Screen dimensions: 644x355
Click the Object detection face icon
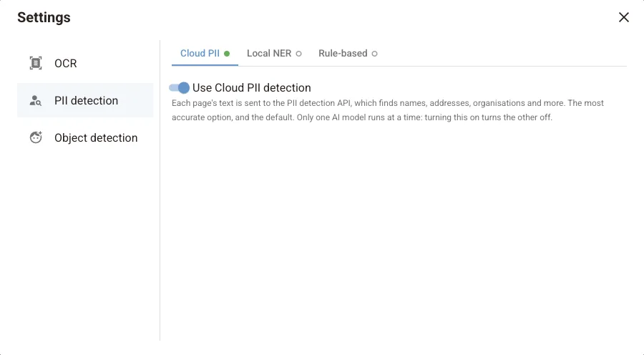(36, 137)
